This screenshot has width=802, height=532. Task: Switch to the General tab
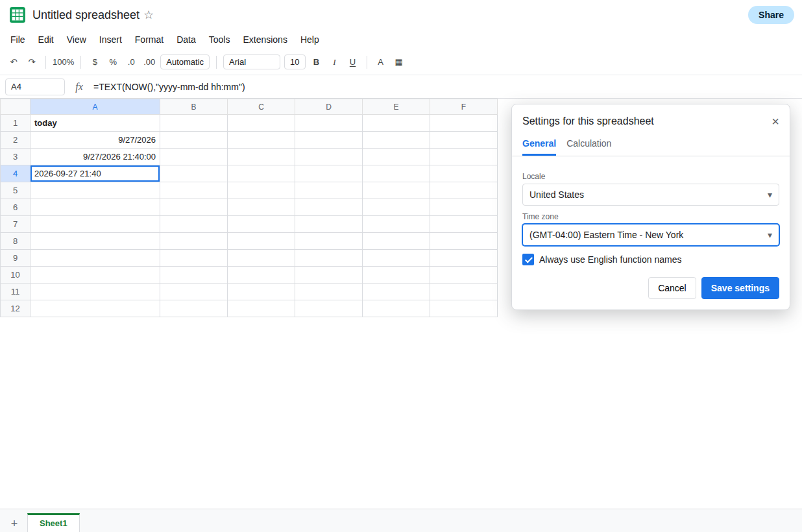click(x=539, y=143)
